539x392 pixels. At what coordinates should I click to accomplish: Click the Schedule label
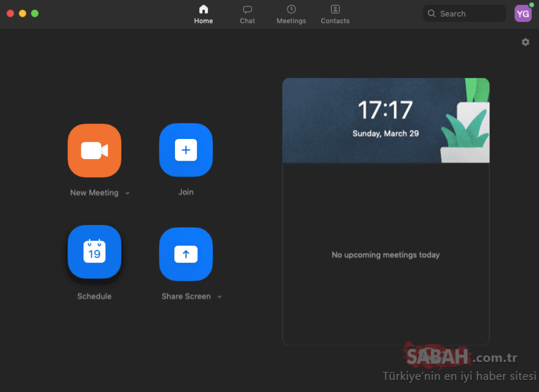pyautogui.click(x=94, y=296)
